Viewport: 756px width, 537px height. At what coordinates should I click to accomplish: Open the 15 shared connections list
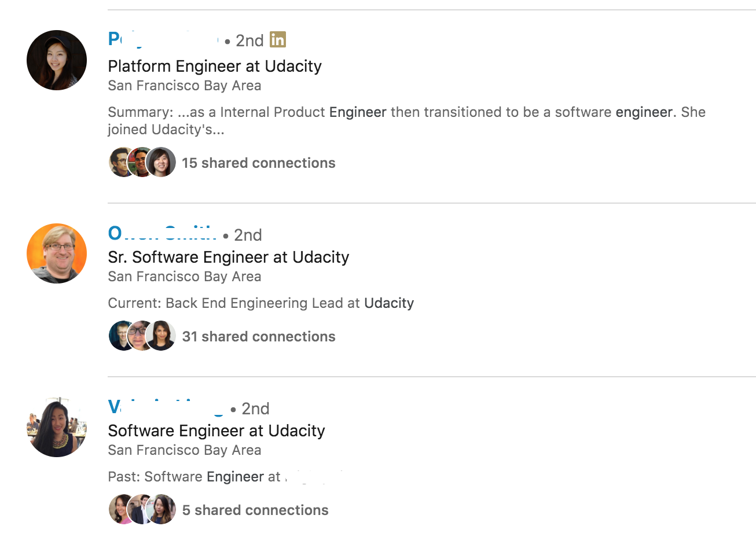point(258,163)
